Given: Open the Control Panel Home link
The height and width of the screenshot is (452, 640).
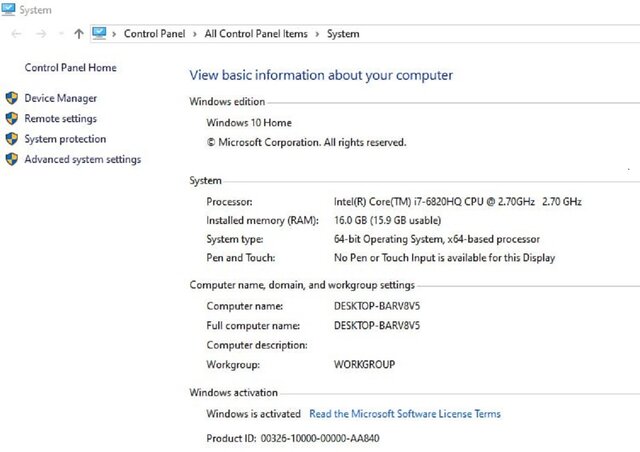Looking at the screenshot, I should tap(70, 68).
